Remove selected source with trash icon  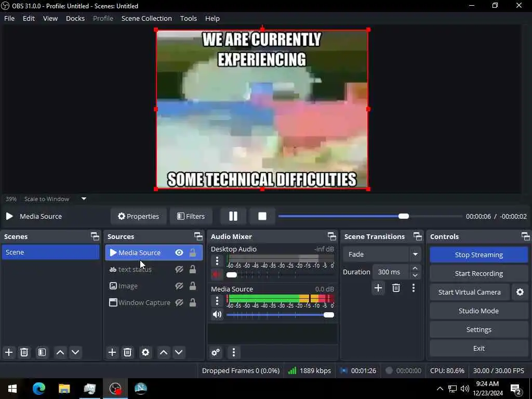pyautogui.click(x=128, y=352)
